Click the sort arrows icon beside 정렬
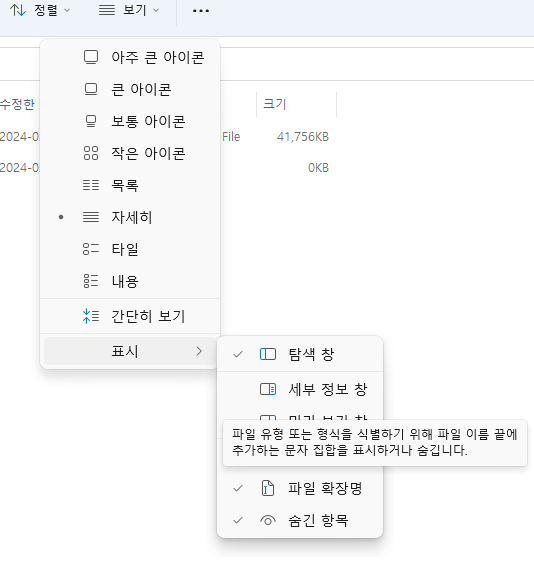Viewport: 534px width, 562px height. click(x=18, y=10)
